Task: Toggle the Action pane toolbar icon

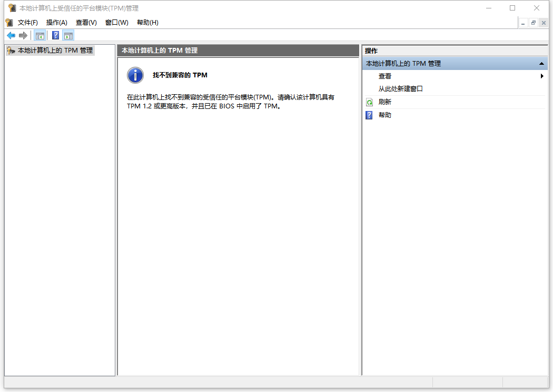Action: click(68, 36)
